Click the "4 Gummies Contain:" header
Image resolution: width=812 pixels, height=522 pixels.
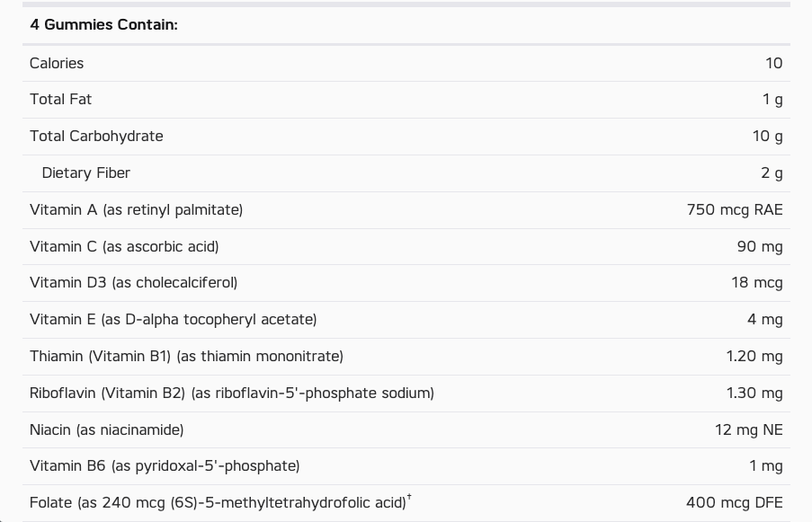pyautogui.click(x=103, y=24)
